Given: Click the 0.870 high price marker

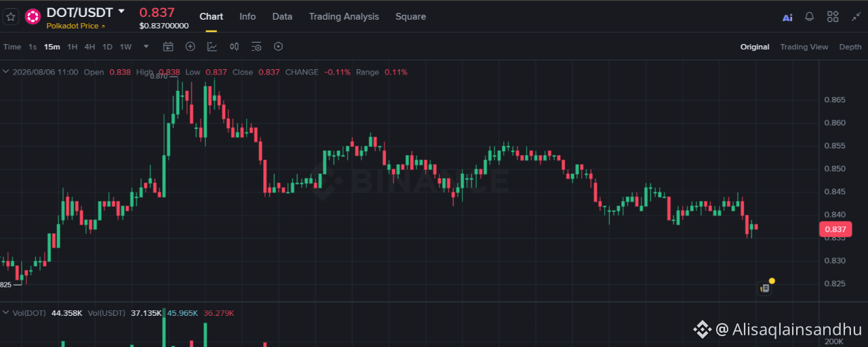Looking at the screenshot, I should [158, 77].
